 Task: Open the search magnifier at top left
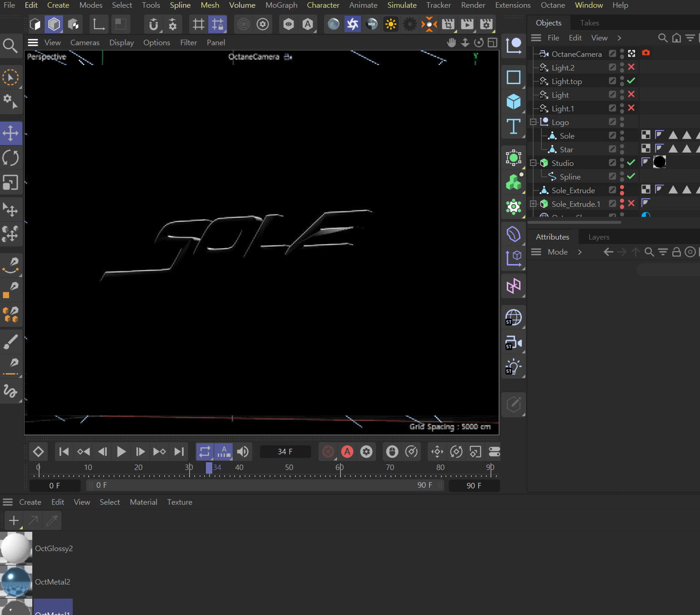point(10,45)
